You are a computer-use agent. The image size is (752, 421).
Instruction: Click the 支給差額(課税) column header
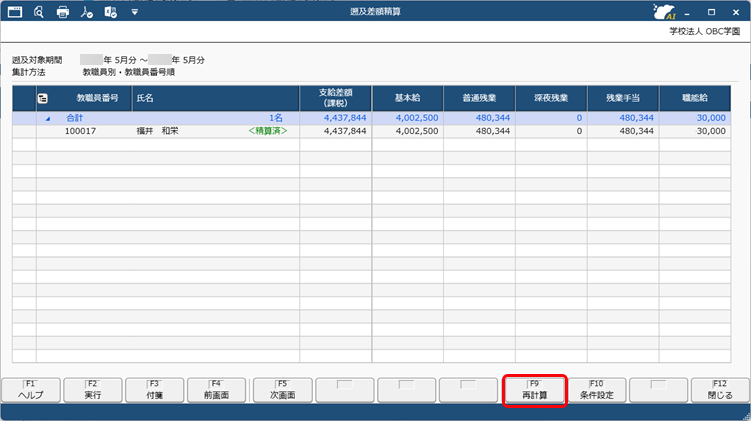coord(336,98)
